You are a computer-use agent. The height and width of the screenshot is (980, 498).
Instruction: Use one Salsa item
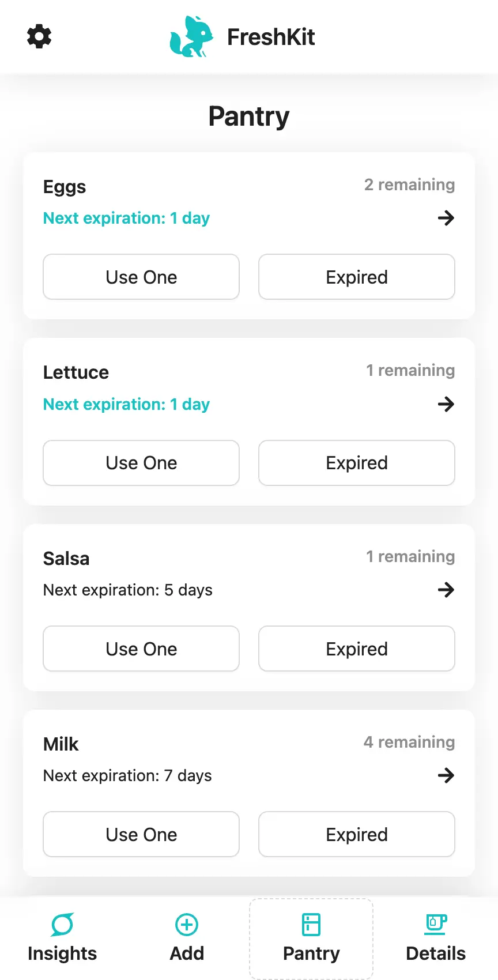point(141,649)
